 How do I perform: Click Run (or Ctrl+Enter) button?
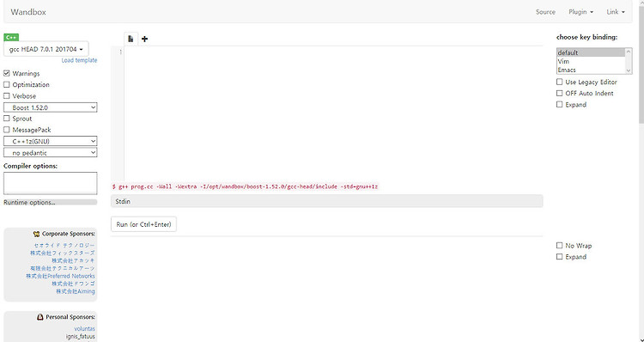143,224
